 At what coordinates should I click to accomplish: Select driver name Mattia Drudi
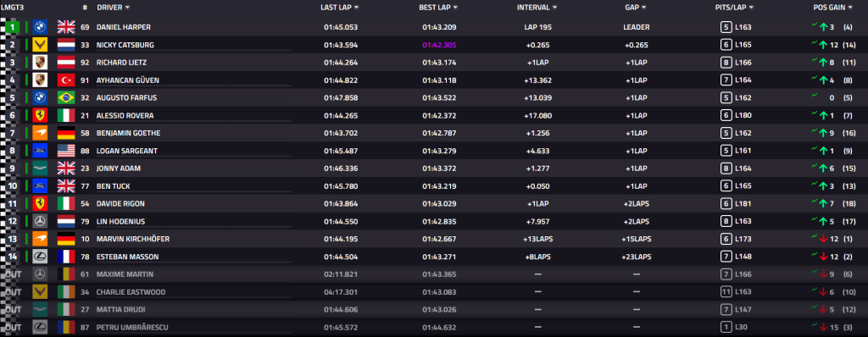[120, 310]
